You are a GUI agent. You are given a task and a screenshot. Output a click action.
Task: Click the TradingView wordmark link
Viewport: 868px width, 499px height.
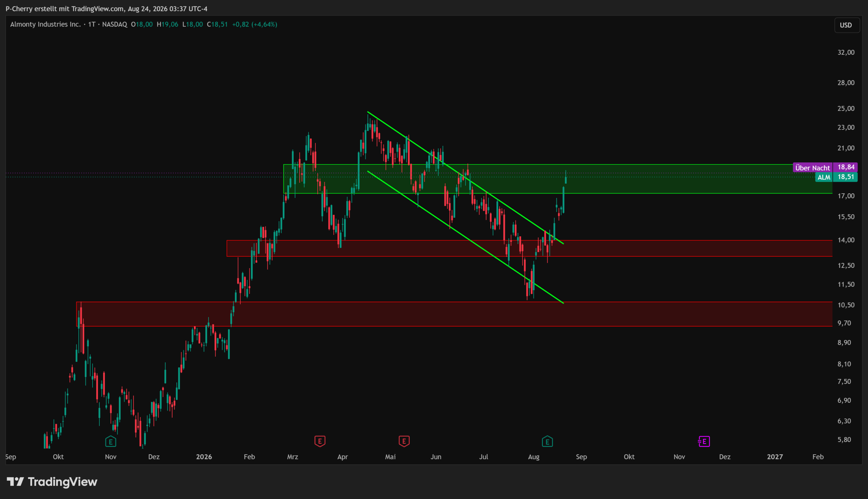click(x=63, y=482)
